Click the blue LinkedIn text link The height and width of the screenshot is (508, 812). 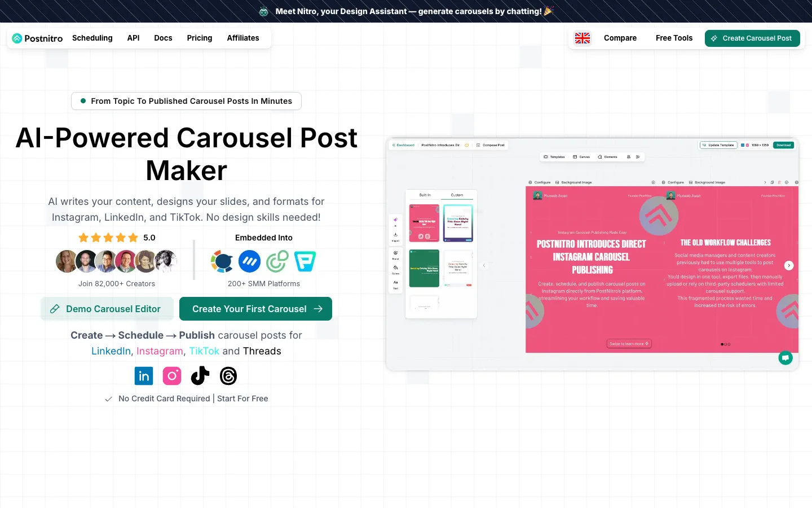pos(111,351)
